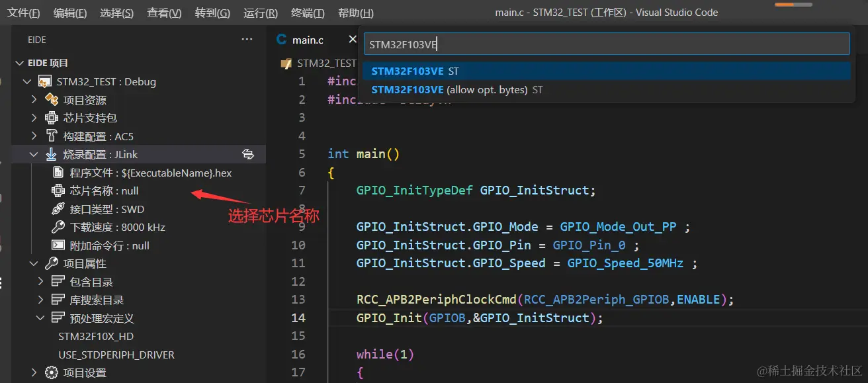Expand the 芯片支持包 node
The height and width of the screenshot is (383, 868).
pos(34,118)
